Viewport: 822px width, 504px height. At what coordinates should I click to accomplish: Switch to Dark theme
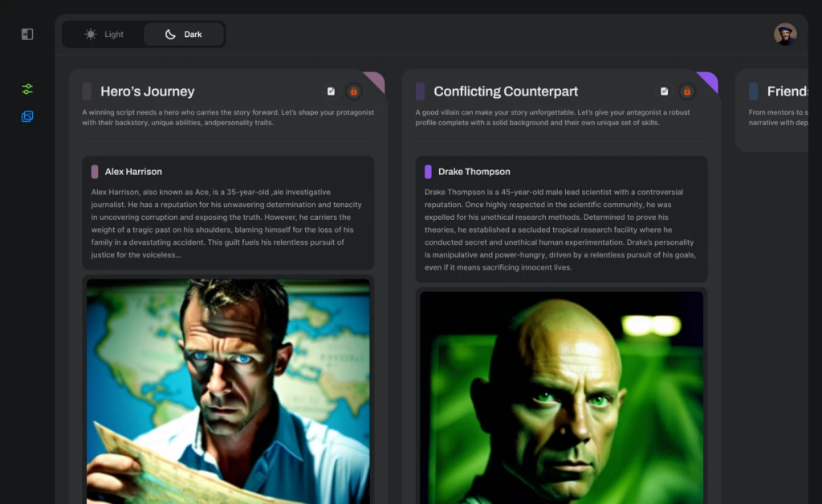(184, 34)
